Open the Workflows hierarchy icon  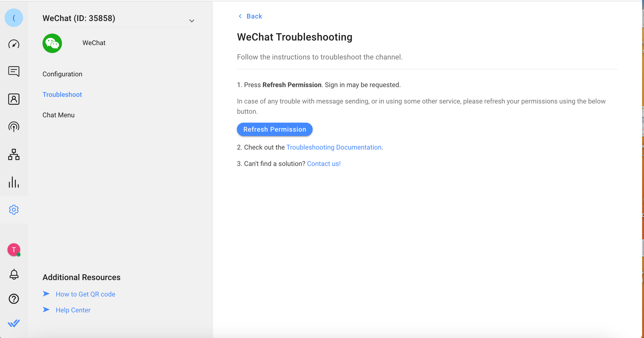click(x=14, y=155)
